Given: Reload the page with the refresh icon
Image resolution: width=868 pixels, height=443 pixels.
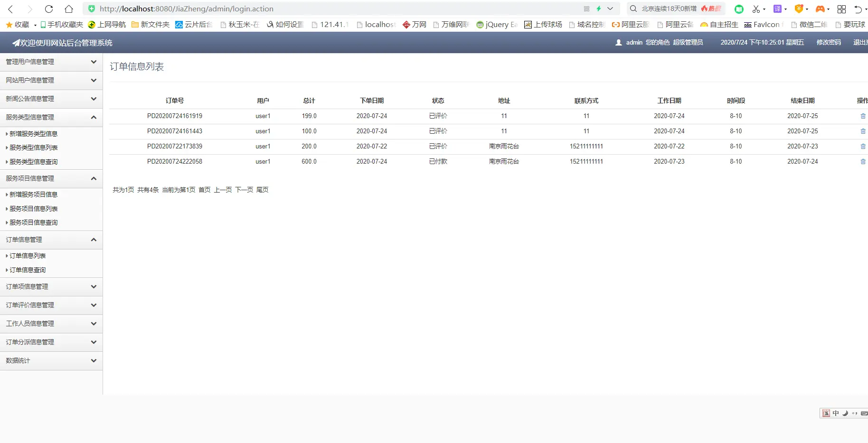Looking at the screenshot, I should click(x=49, y=9).
